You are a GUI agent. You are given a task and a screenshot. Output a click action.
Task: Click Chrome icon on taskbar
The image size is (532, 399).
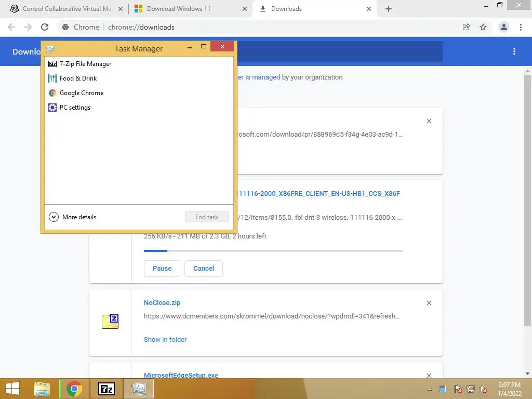pyautogui.click(x=74, y=389)
